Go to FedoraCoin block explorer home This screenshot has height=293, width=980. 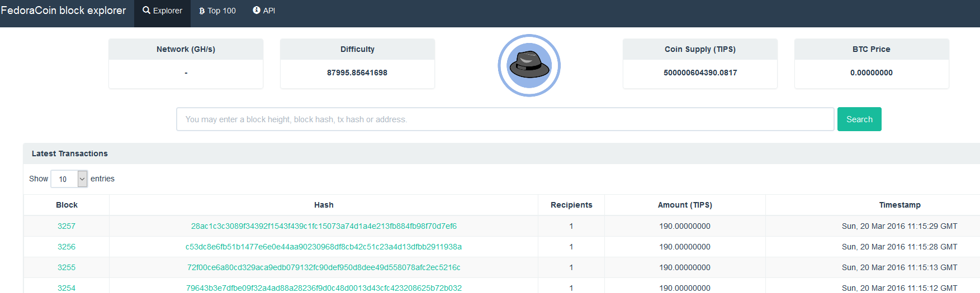[x=63, y=10]
